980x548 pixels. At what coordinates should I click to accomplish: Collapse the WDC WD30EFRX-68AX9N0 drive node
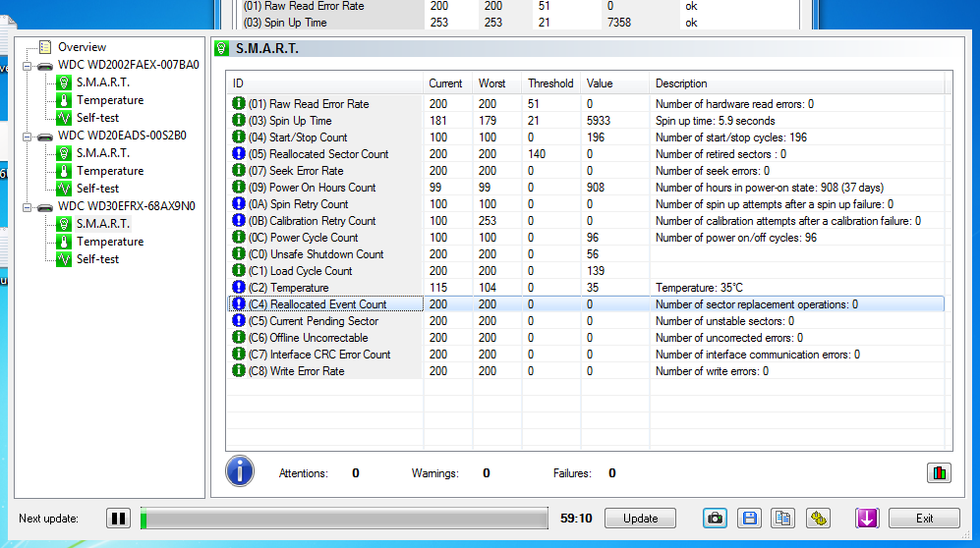coord(27,207)
